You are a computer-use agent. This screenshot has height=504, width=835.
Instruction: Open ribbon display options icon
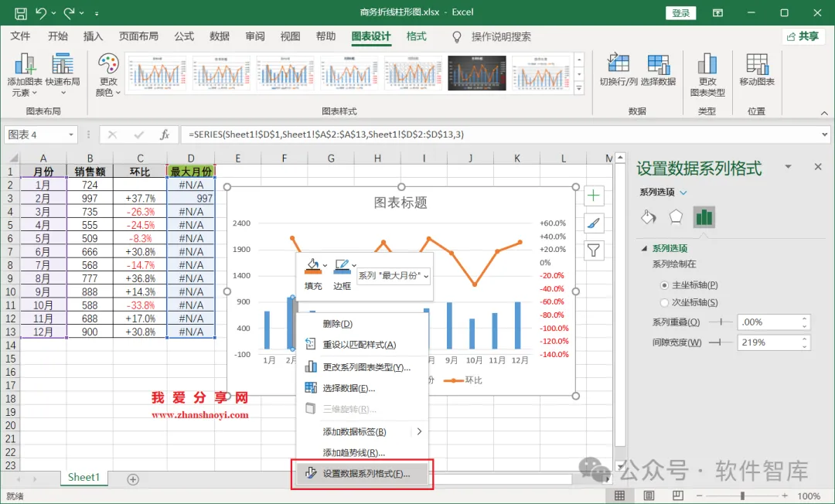point(717,13)
